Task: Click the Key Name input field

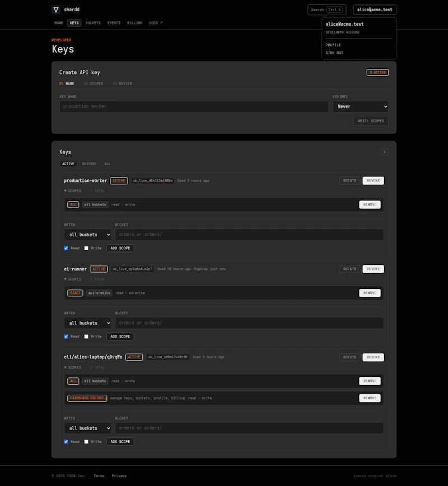Action: point(194,106)
